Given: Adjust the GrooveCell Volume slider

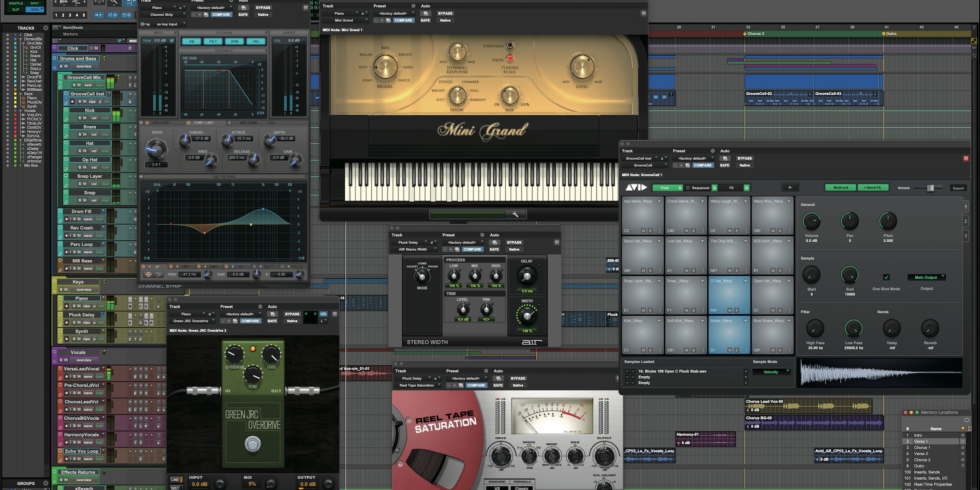Looking at the screenshot, I should coord(931,188).
